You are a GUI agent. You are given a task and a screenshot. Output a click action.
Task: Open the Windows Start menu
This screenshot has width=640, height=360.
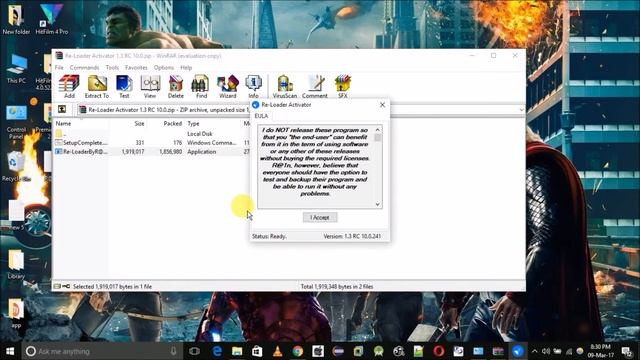click(x=10, y=351)
